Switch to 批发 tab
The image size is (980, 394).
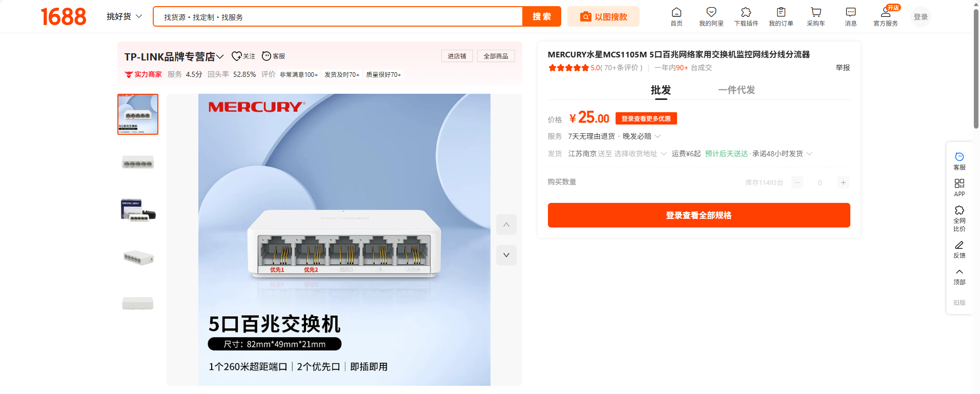tap(661, 90)
